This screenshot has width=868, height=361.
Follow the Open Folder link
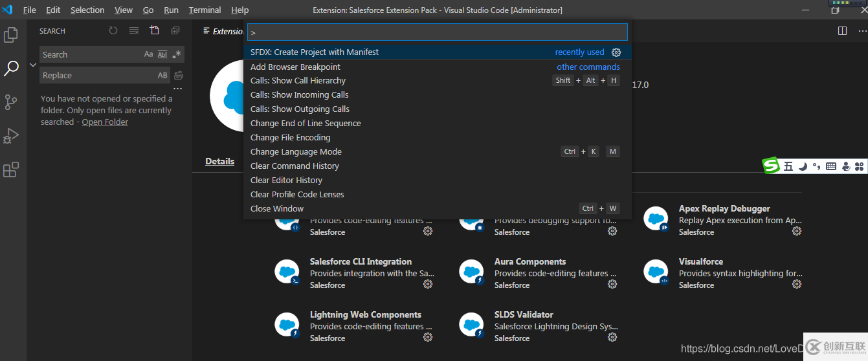pyautogui.click(x=105, y=122)
